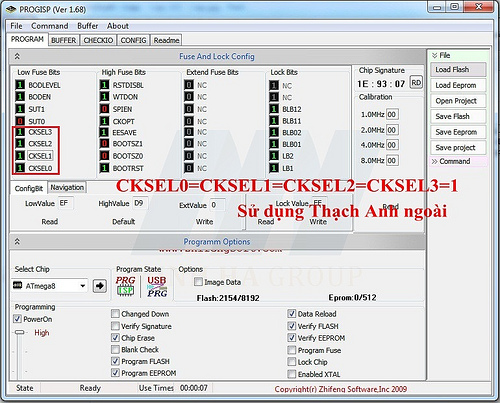The width and height of the screenshot is (500, 403).
Task: Collapse the Fuse And Lock Config panel
Action: pyautogui.click(x=17, y=56)
